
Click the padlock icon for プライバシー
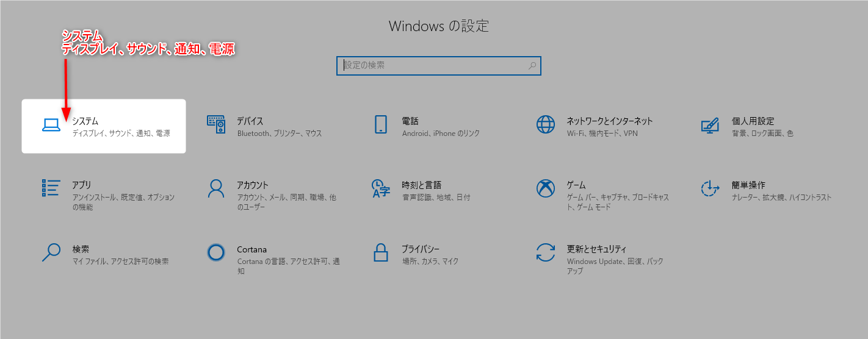pos(381,252)
